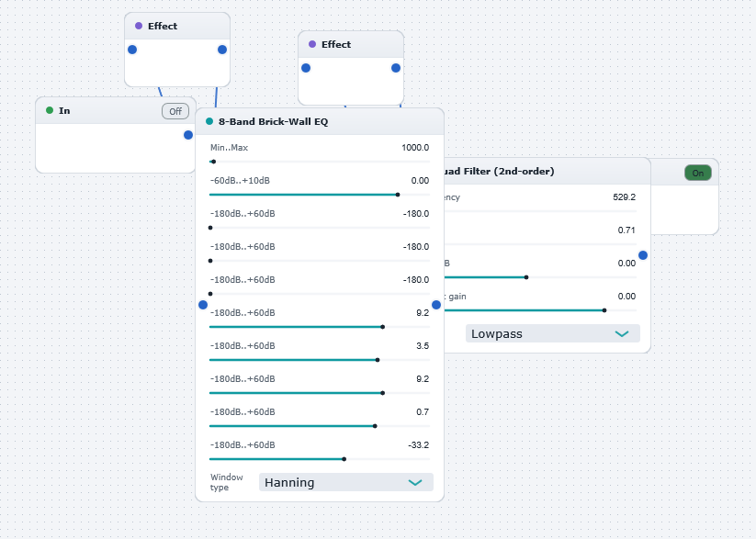Click purple dot of Effect node beside Biquad Filter

pyautogui.click(x=312, y=44)
